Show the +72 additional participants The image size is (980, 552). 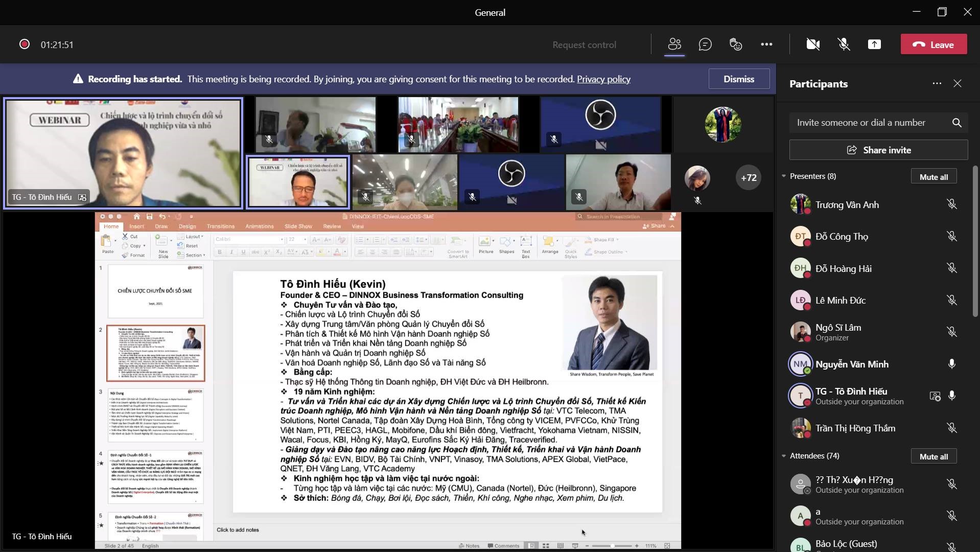749,178
